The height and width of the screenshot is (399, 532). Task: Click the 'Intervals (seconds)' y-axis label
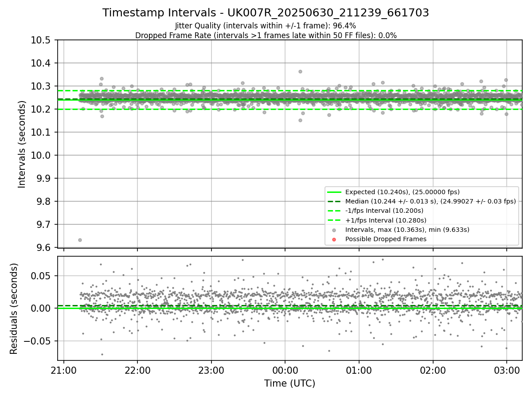(x=22, y=144)
